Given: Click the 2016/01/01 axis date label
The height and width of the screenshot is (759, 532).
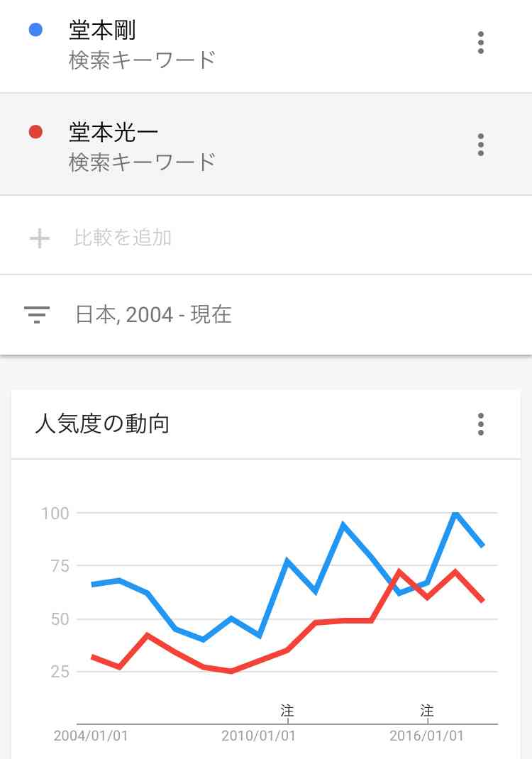Looking at the screenshot, I should point(426,736).
